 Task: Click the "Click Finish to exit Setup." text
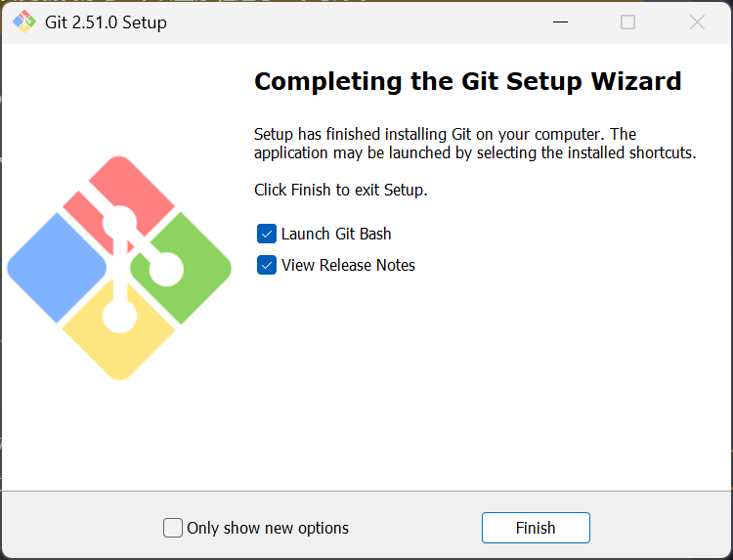(340, 190)
